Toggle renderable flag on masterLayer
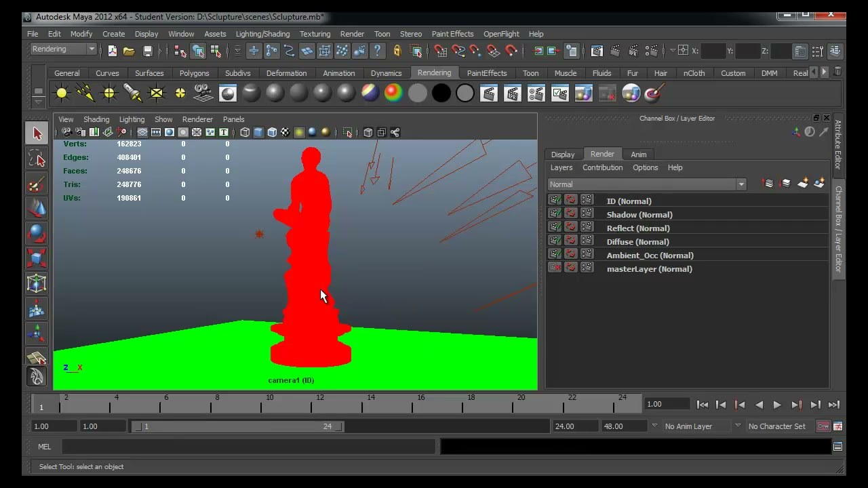The height and width of the screenshot is (488, 868). (x=555, y=268)
